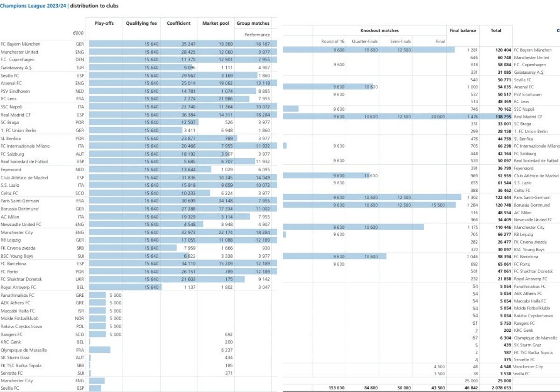Click the 4 500 amount in Manchester City's bottom row
Viewport: 560px width, 392px height.
click(x=439, y=366)
